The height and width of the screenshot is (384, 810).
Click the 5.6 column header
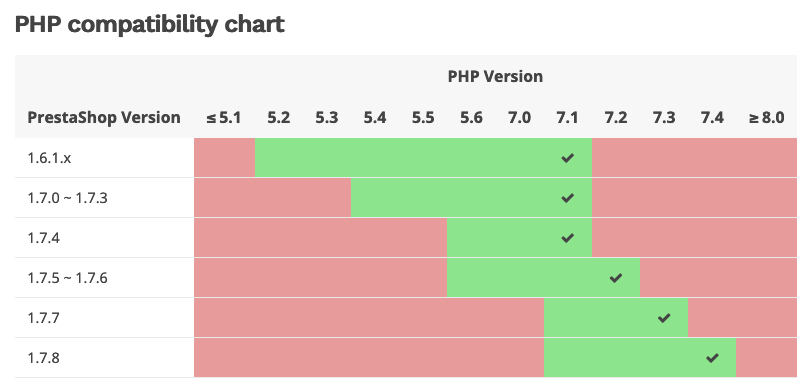[x=471, y=118]
